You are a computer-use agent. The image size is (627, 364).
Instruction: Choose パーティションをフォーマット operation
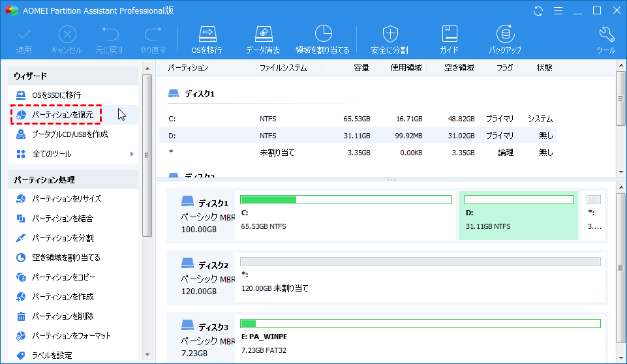pyautogui.click(x=73, y=336)
